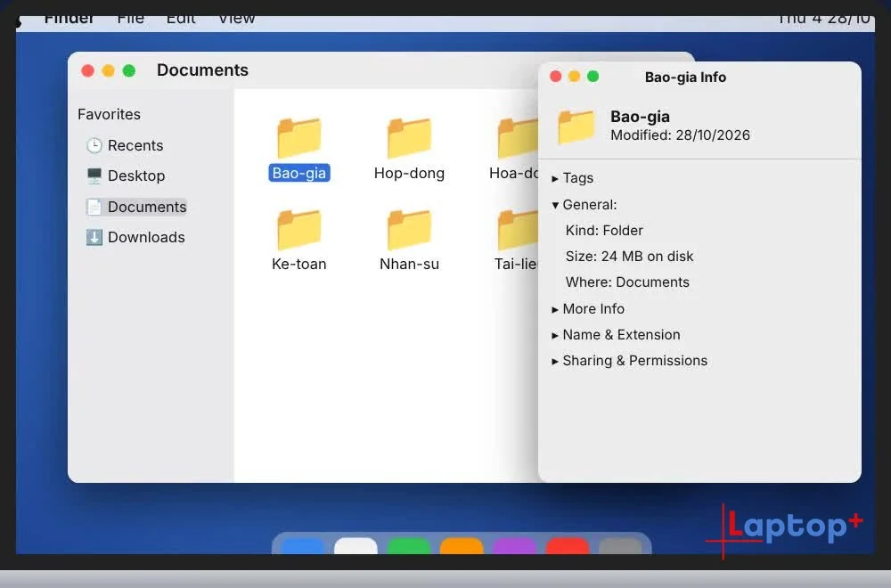Minimize the Bao-gia Info window
891x588 pixels.
(x=574, y=76)
